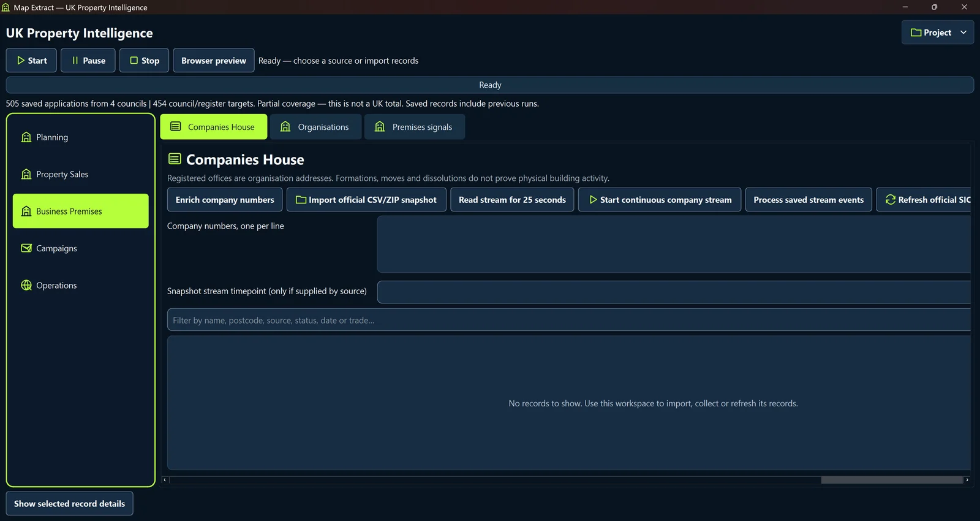Click the 'Company numbers, one per line' label
Screen dimensions: 980x521
tap(225, 226)
